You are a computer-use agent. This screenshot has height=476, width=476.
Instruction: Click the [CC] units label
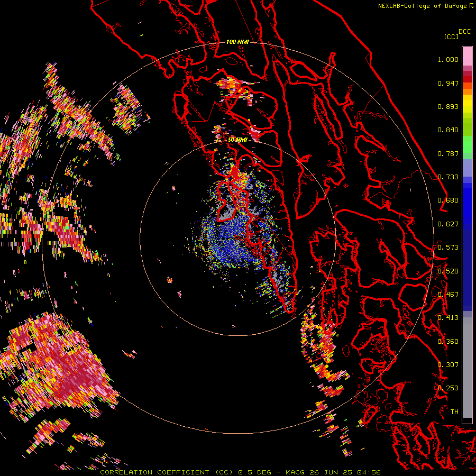pos(451,36)
